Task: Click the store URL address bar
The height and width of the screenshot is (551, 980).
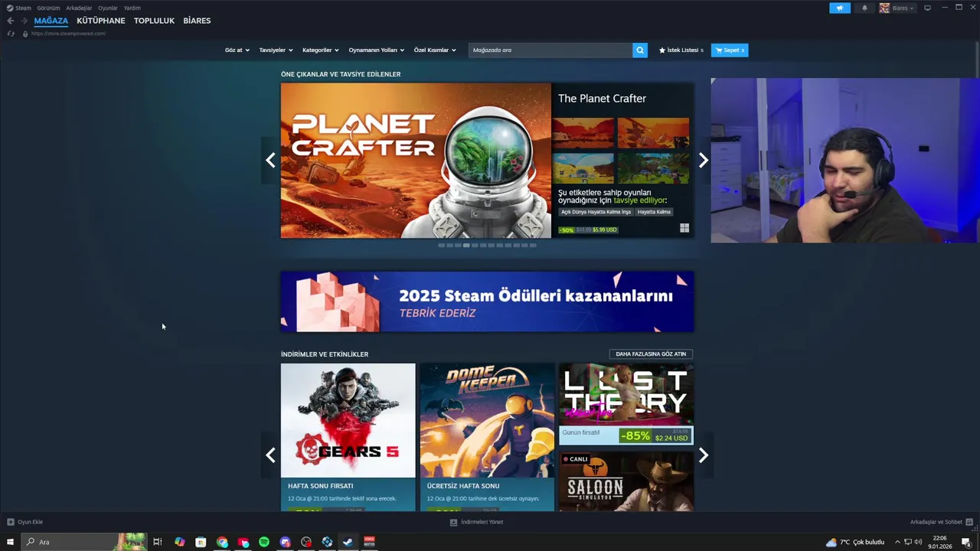Action: click(69, 34)
